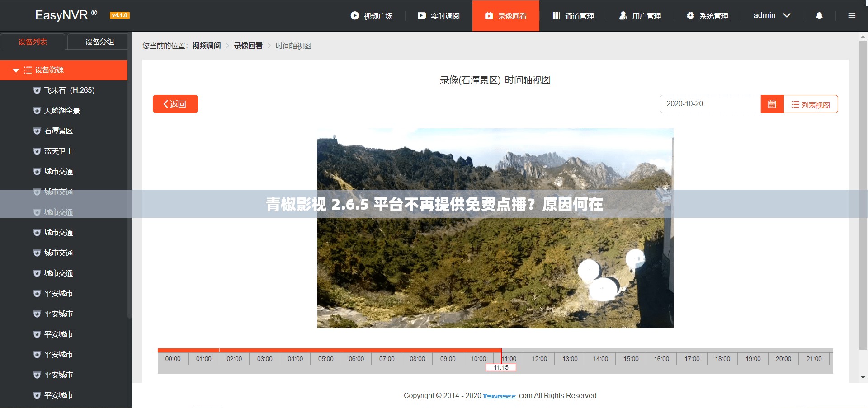
Task: Jump timeline to 13:00
Action: coord(570,359)
